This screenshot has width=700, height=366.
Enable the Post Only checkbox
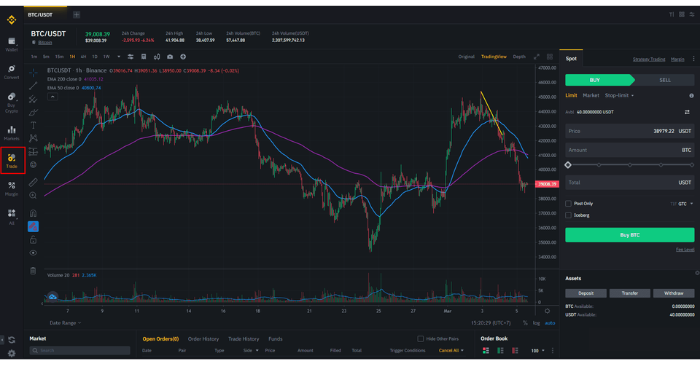coord(568,204)
